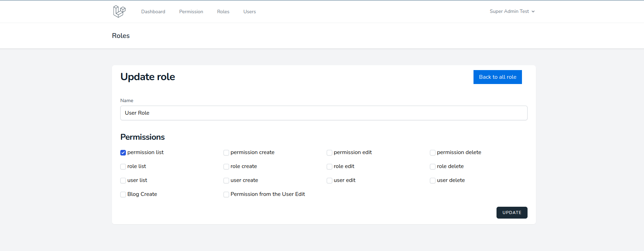Uncheck the permission list checkbox
Viewport: 644px width, 251px height.
(123, 153)
